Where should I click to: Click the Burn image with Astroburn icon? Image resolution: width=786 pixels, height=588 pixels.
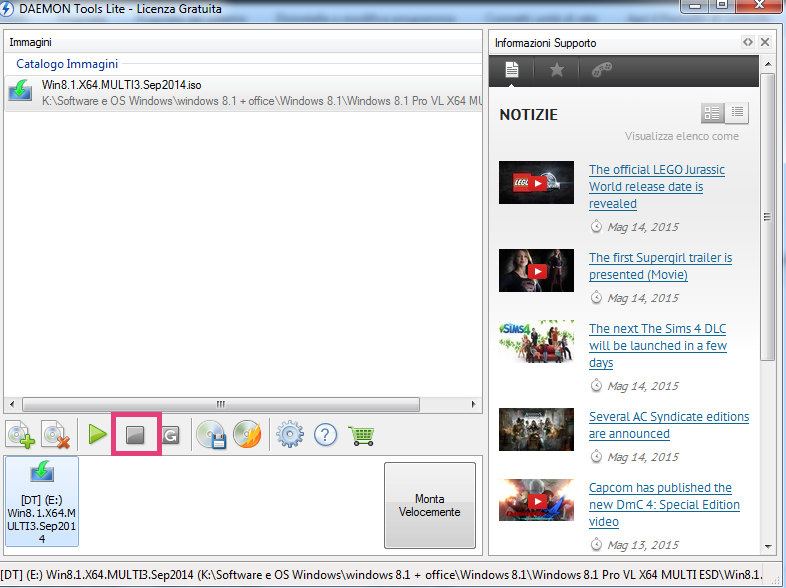click(247, 434)
